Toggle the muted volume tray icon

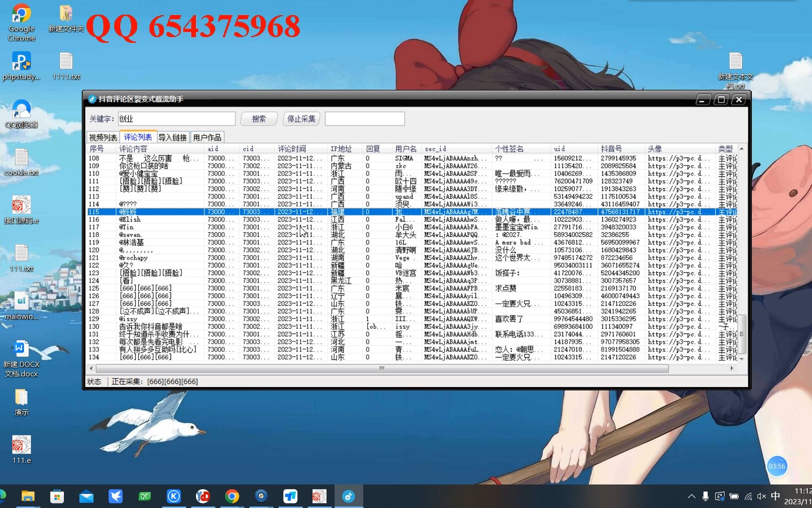[762, 496]
